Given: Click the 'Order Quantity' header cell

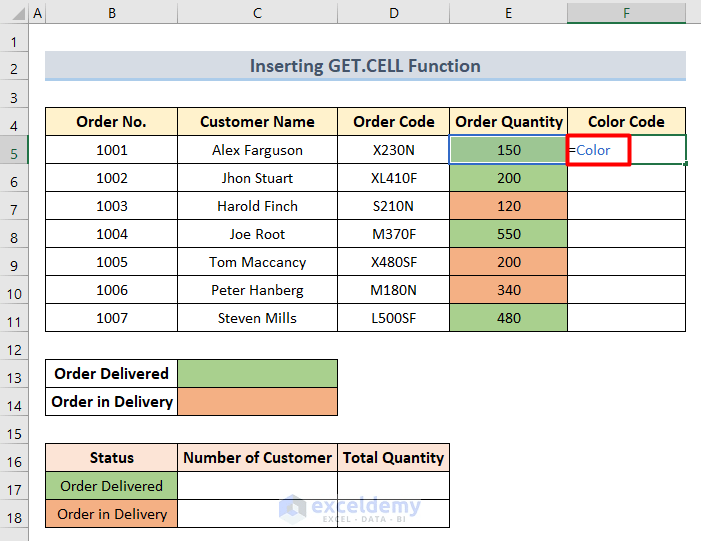Looking at the screenshot, I should 508,122.
